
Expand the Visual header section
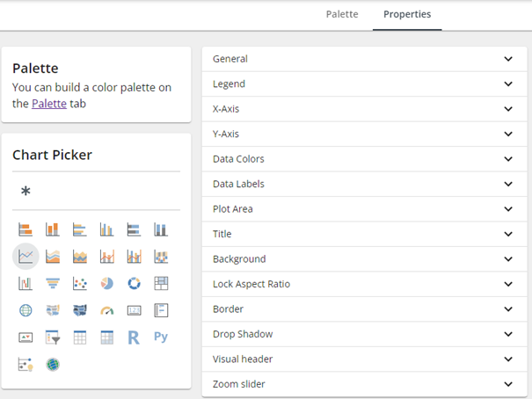pos(364,359)
